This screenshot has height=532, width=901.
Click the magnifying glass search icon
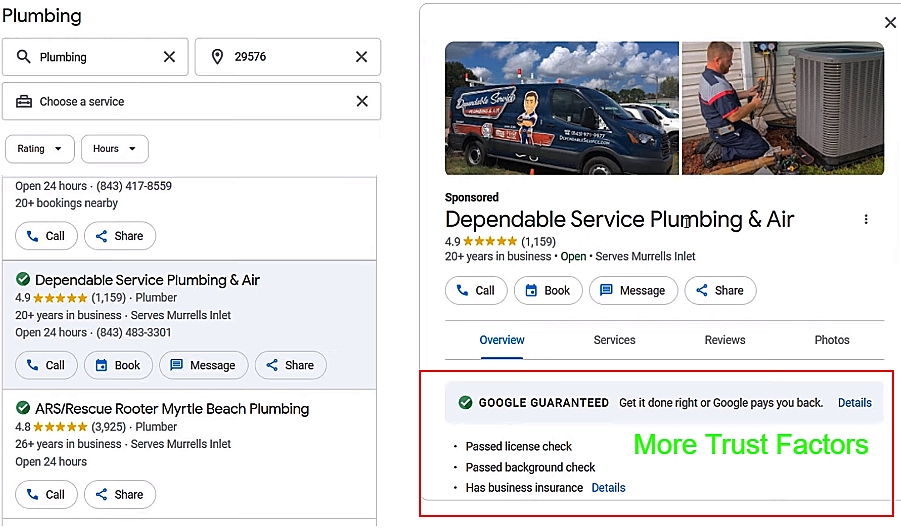pyautogui.click(x=24, y=57)
